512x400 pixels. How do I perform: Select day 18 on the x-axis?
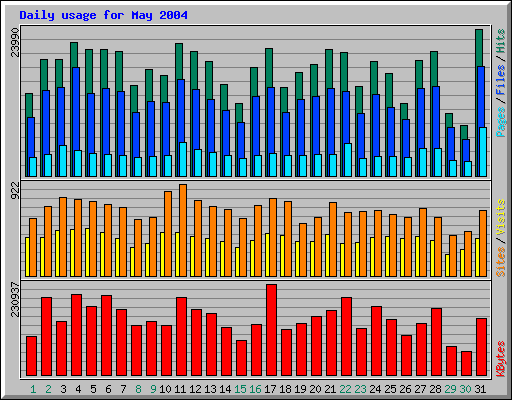(285, 389)
